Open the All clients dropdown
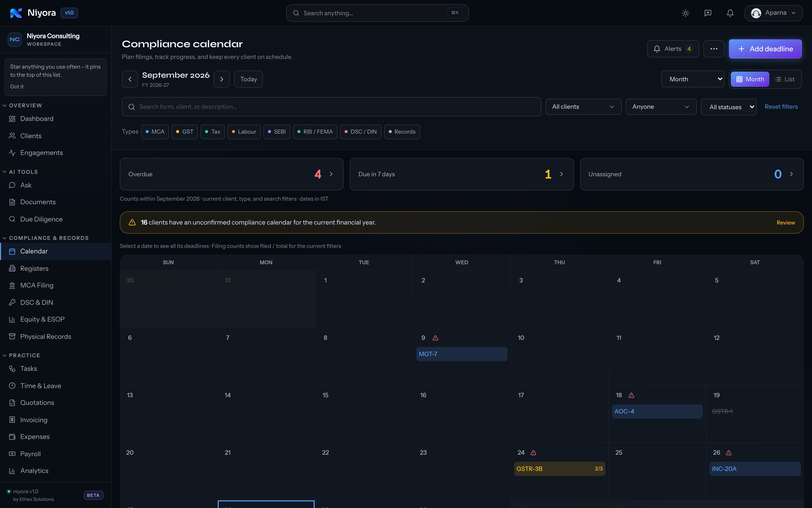The height and width of the screenshot is (508, 812). [583, 106]
